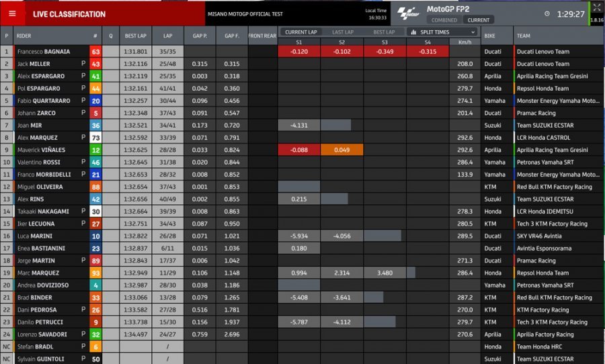Click the Live Classification title
The width and height of the screenshot is (605, 364).
(x=69, y=14)
